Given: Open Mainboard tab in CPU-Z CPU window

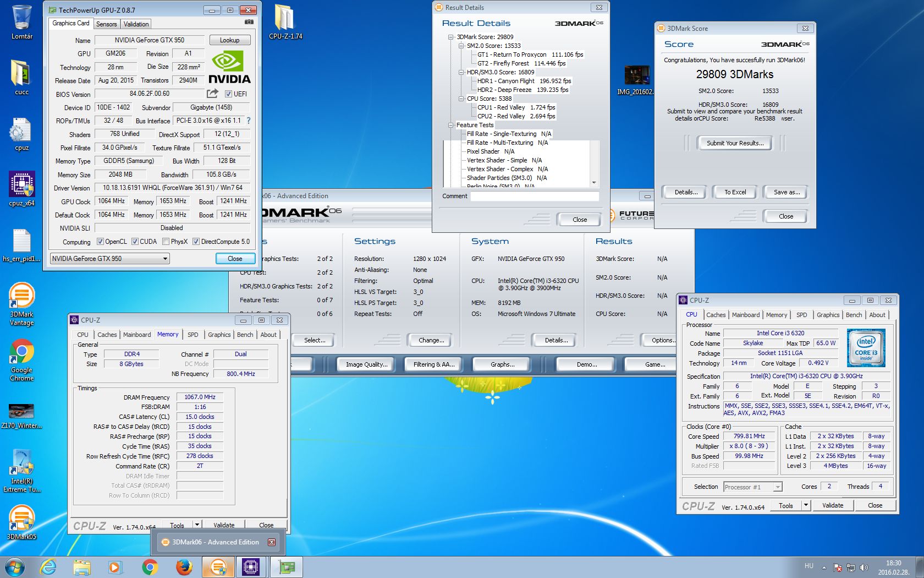Looking at the screenshot, I should coord(746,315).
